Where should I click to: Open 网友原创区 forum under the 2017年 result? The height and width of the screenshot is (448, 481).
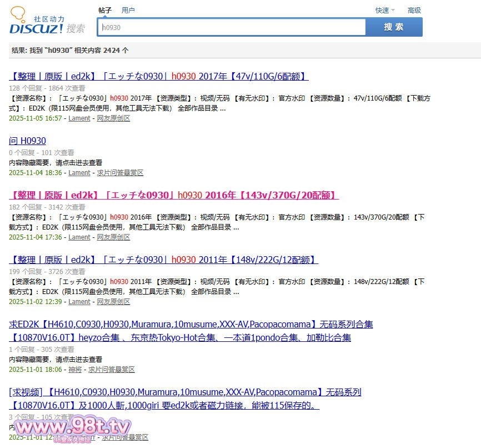click(x=113, y=118)
